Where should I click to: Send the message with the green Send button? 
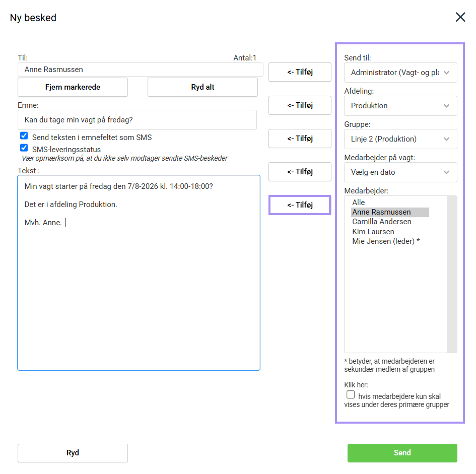tap(402, 453)
